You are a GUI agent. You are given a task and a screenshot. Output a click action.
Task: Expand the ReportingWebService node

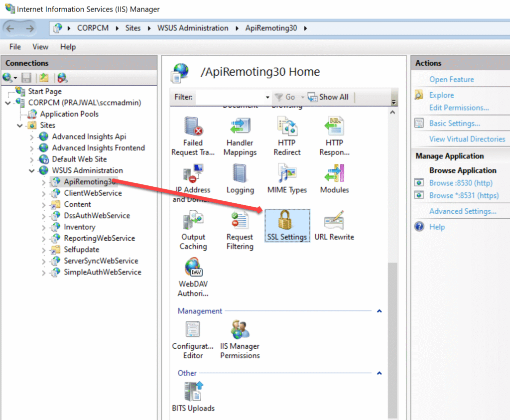tap(44, 239)
